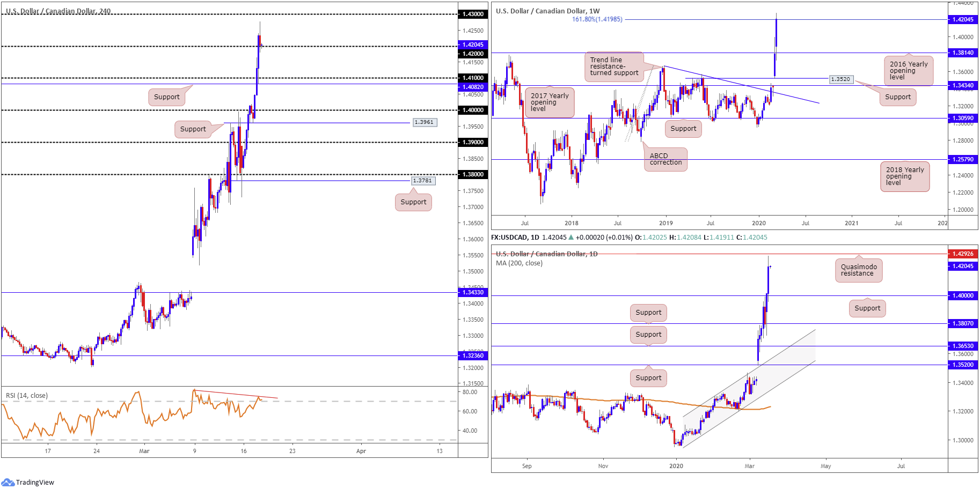
Task: Click the 1.34340 price tag on weekly chart
Action: (962, 85)
